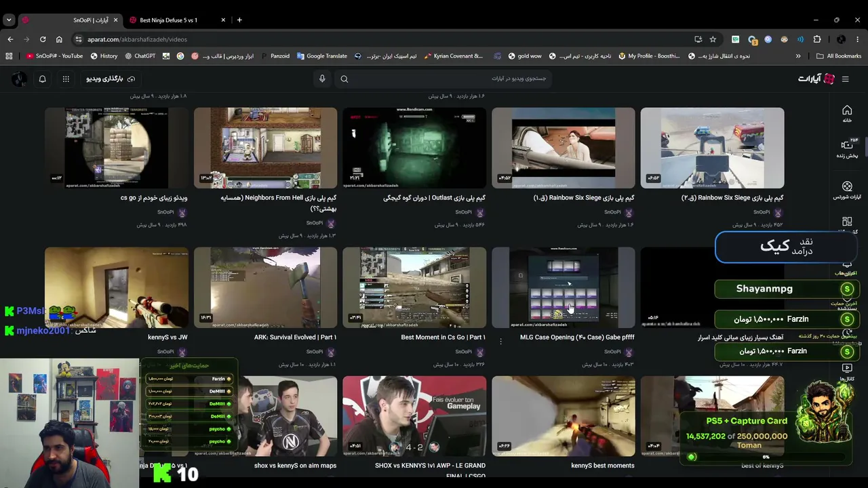Image resolution: width=868 pixels, height=488 pixels.
Task: Open the MLG Case Opening video thumbnail
Action: 564,287
